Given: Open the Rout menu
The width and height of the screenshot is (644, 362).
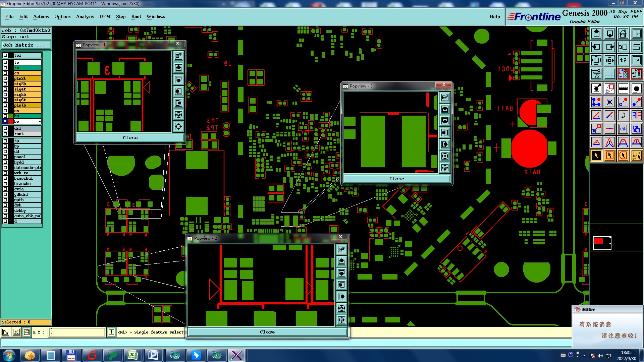Looking at the screenshot, I should [136, 16].
